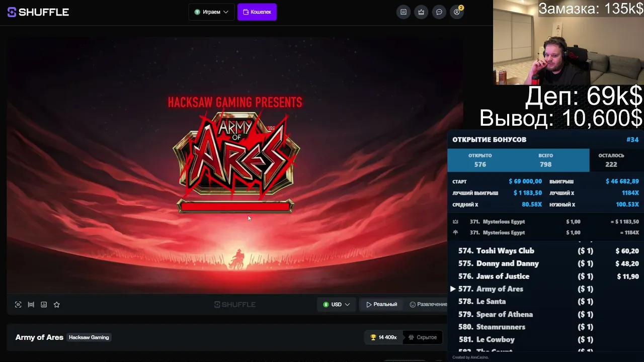Expand the USD currency selector

click(337, 304)
